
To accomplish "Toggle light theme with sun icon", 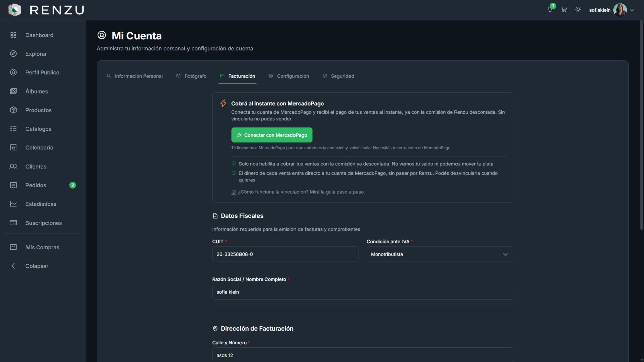I will click(x=578, y=10).
